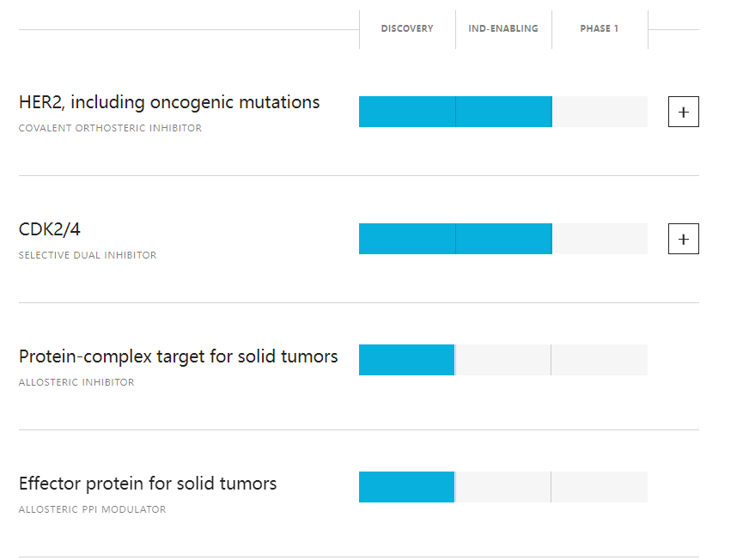This screenshot has width=743, height=560.
Task: Select the Discovery column header
Action: pos(407,28)
